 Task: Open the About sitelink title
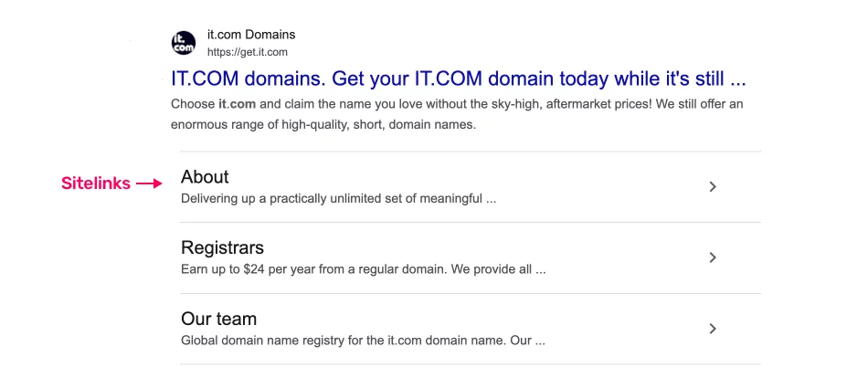coord(205,177)
